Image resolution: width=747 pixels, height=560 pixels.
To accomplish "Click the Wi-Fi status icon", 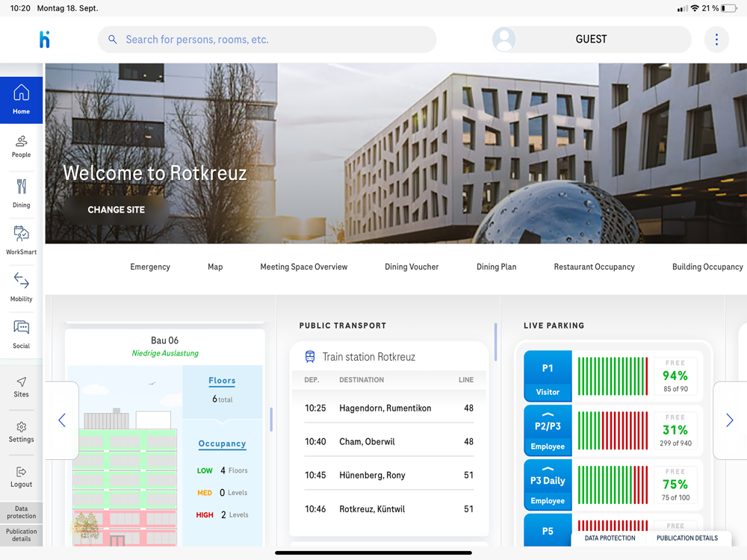I will 695,8.
